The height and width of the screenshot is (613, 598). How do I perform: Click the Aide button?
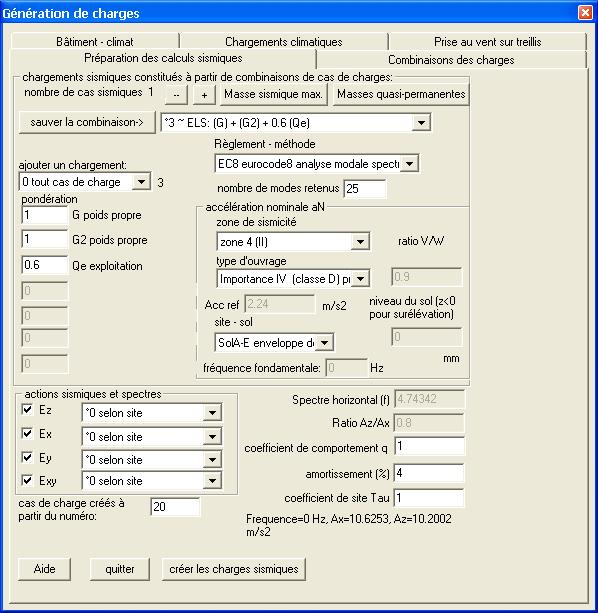point(44,569)
